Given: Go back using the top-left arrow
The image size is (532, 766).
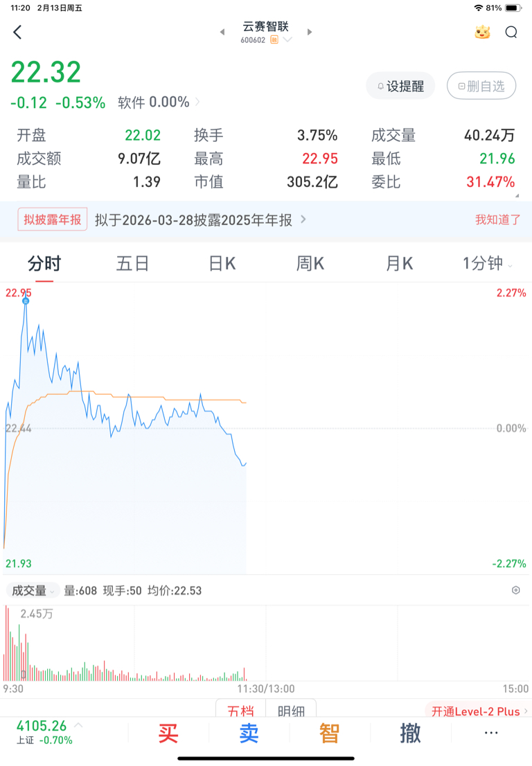Looking at the screenshot, I should click(x=17, y=33).
